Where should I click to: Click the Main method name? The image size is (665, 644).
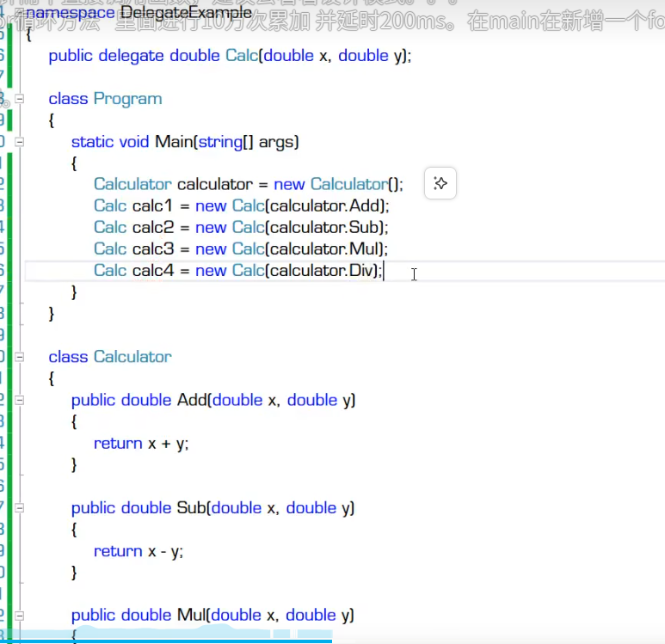(174, 142)
